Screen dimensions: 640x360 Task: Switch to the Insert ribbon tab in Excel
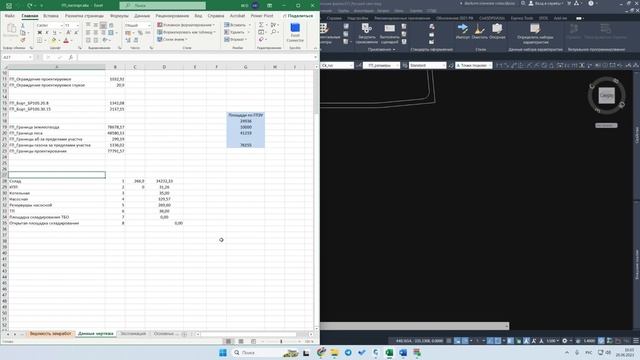[x=51, y=16]
